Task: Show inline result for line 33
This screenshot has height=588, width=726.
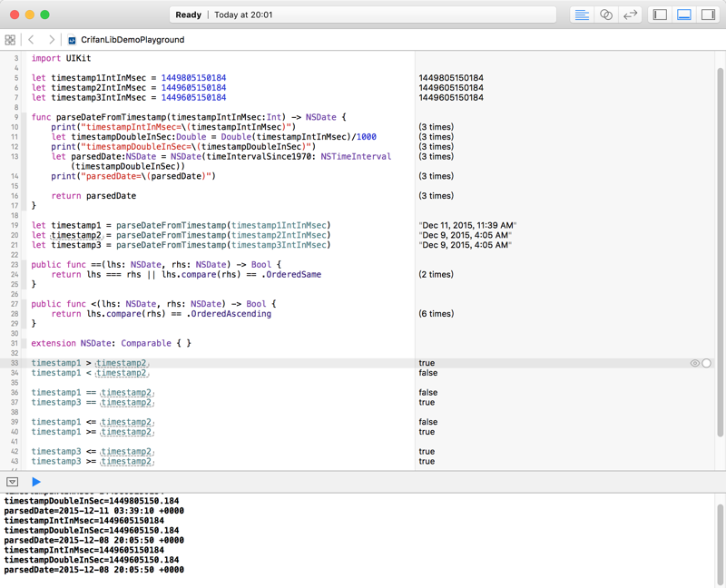Action: pyautogui.click(x=706, y=363)
